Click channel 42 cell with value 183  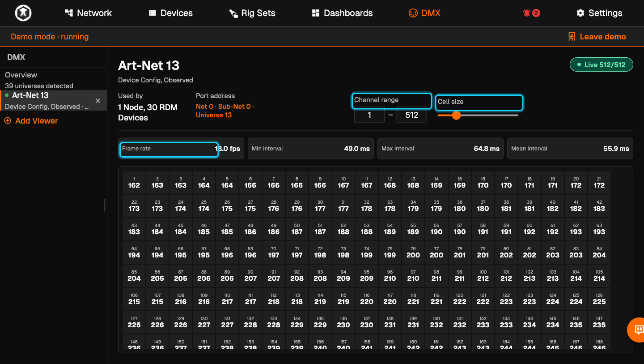point(599,206)
